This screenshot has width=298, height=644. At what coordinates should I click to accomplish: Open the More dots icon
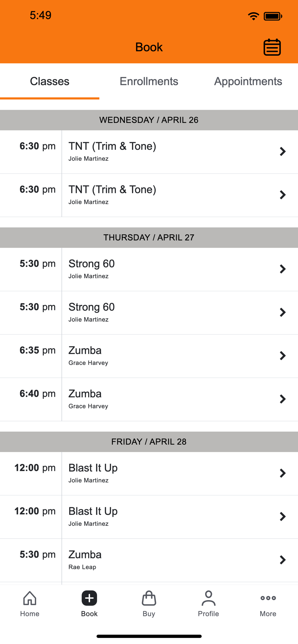[268, 598]
